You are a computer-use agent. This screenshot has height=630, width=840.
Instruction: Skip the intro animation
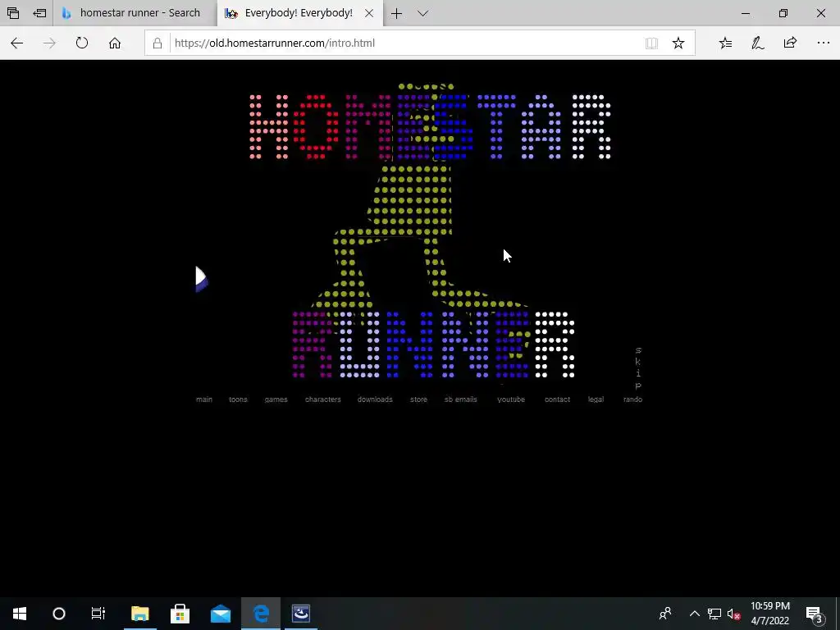638,368
